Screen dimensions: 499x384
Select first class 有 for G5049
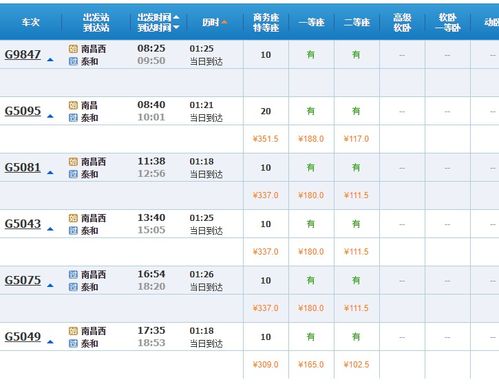tap(311, 337)
